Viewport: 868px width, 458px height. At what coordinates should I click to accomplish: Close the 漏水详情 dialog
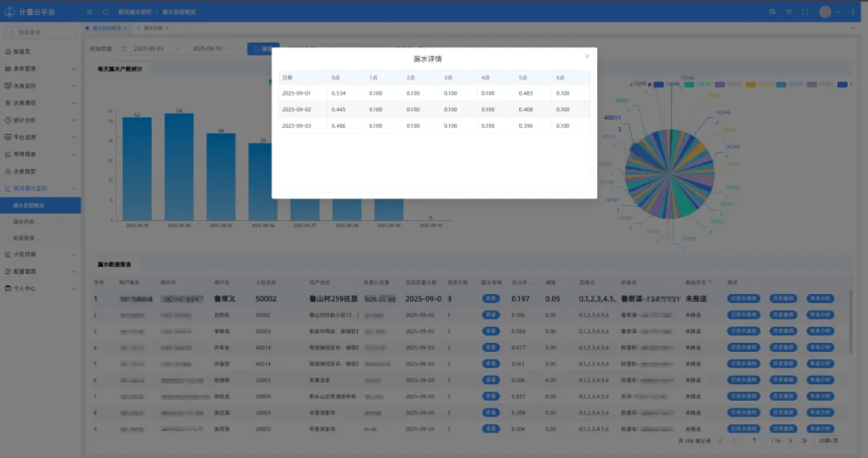588,56
